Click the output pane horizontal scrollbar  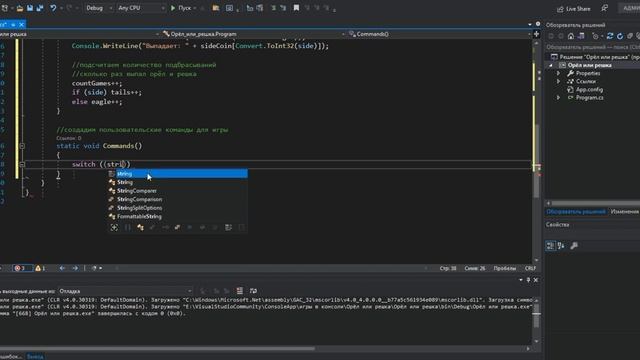tap(157, 349)
